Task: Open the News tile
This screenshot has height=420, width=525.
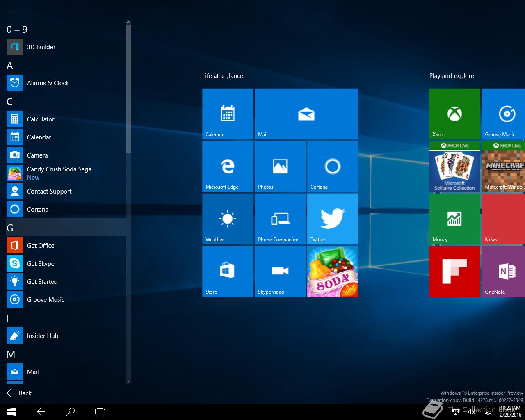Action: [503, 219]
